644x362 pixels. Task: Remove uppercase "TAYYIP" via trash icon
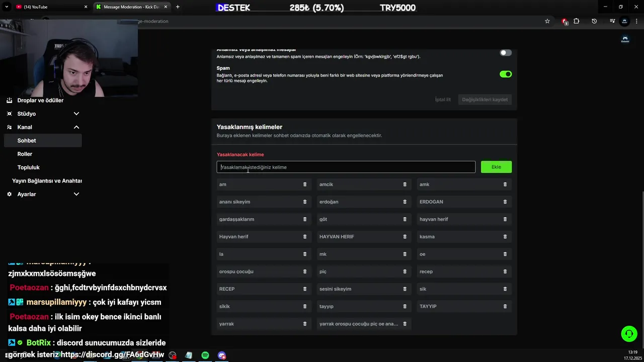coord(505,306)
